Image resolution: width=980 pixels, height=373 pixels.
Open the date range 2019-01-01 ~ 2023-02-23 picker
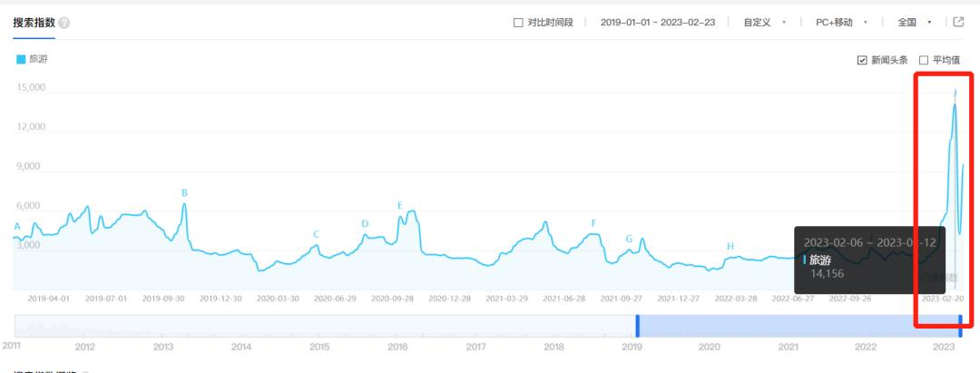[658, 23]
